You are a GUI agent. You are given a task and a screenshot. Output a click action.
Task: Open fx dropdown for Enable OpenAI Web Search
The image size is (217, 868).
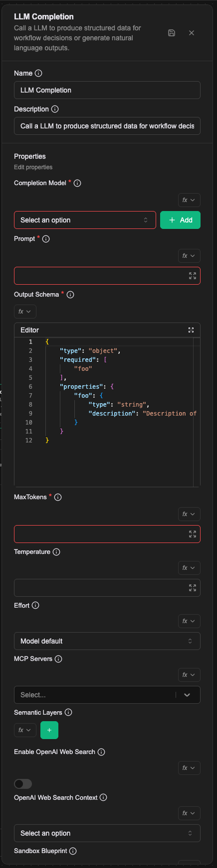[x=190, y=768]
